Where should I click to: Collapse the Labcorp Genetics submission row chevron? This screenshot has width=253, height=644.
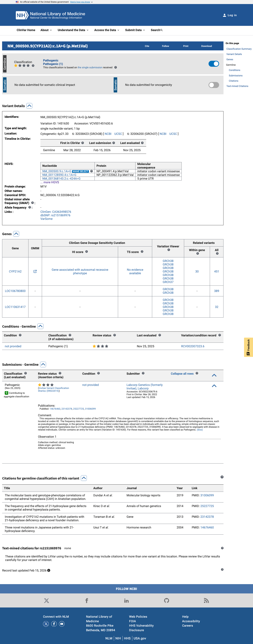214,386
